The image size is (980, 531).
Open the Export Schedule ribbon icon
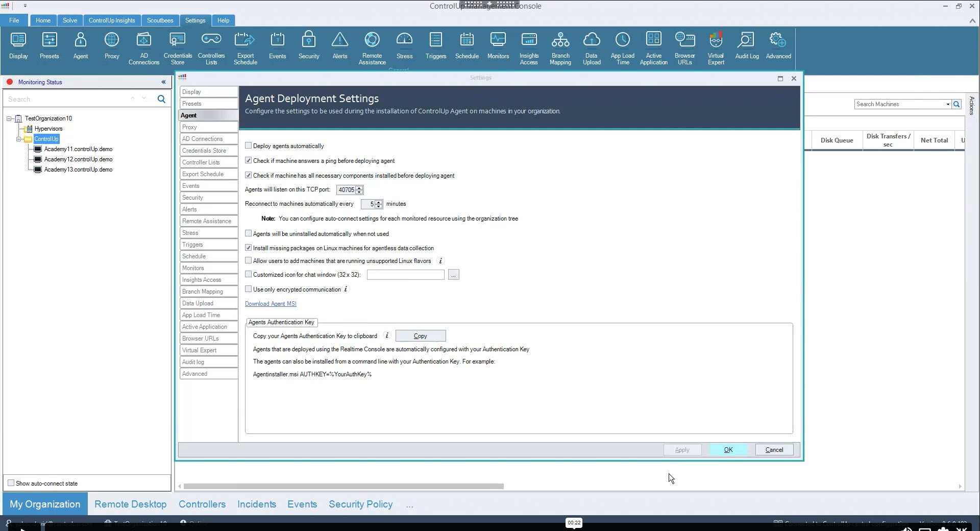click(x=246, y=49)
